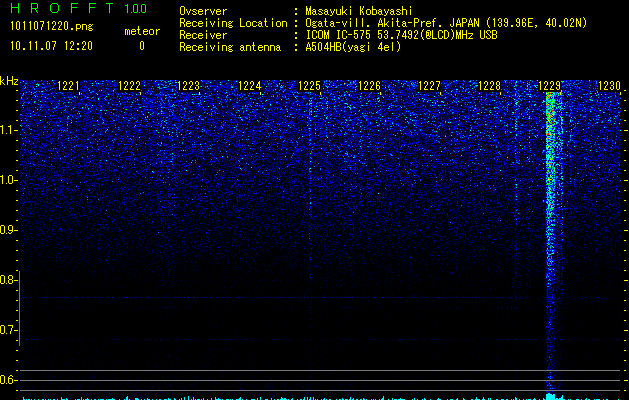The width and height of the screenshot is (629, 400).
Task: Click the 1226 time marker
Action: tap(369, 85)
